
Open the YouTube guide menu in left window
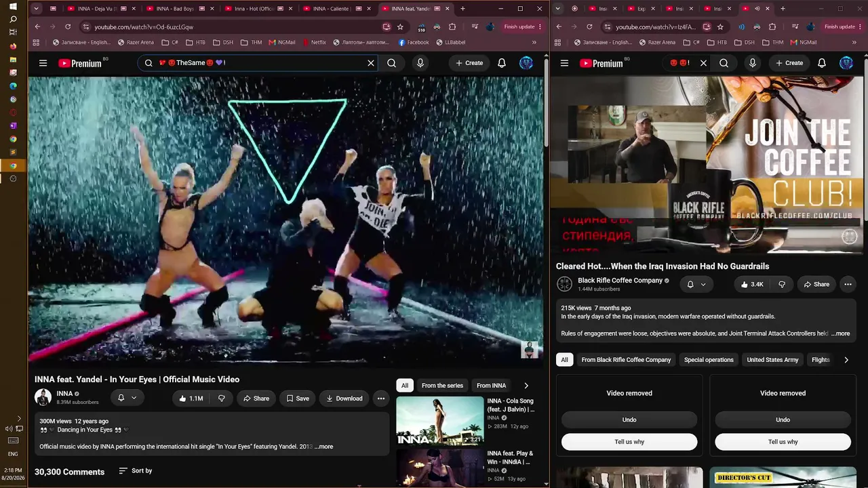(43, 63)
